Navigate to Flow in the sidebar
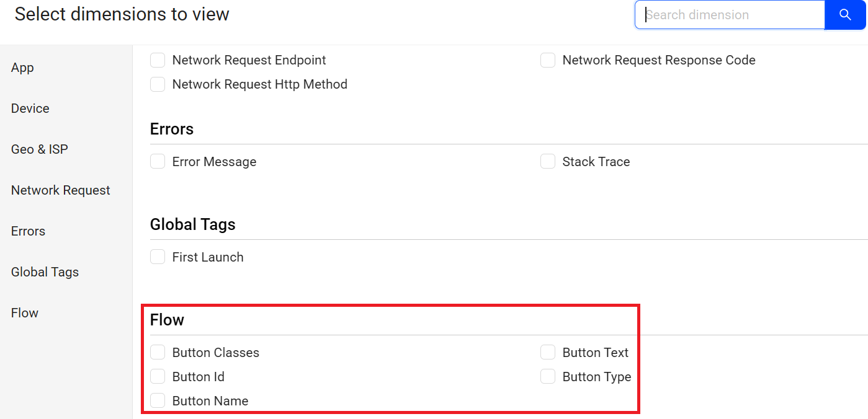The height and width of the screenshot is (419, 868). tap(25, 313)
